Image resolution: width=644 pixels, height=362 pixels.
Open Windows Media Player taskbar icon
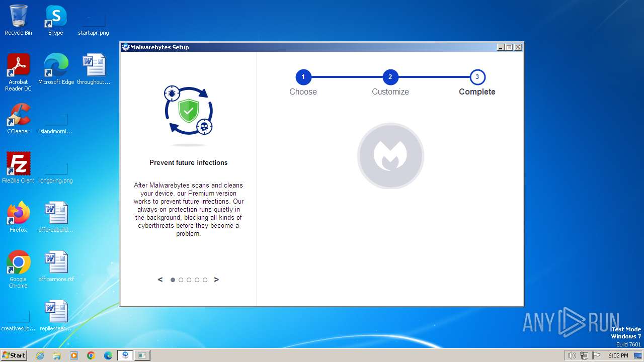pyautogui.click(x=74, y=355)
